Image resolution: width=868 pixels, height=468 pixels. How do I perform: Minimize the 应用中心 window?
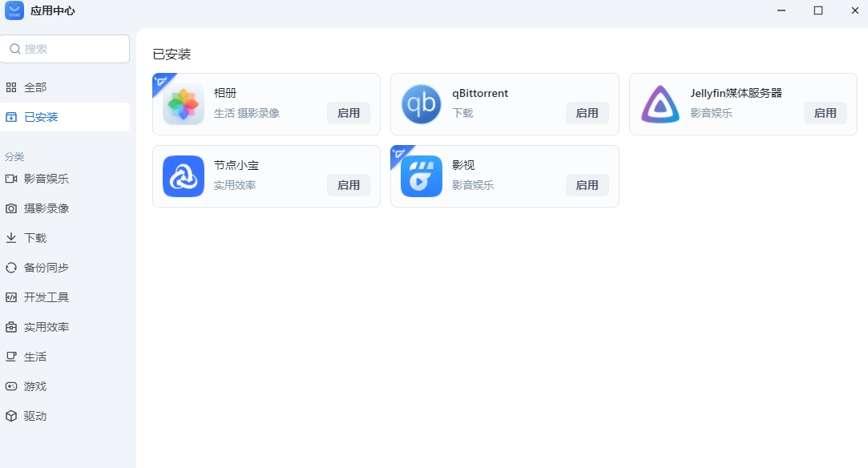(781, 10)
